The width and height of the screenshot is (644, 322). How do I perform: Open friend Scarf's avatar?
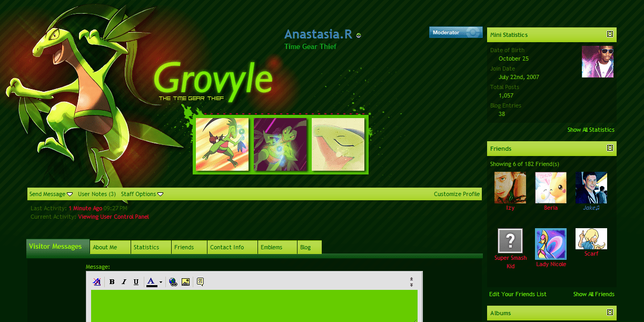591,239
